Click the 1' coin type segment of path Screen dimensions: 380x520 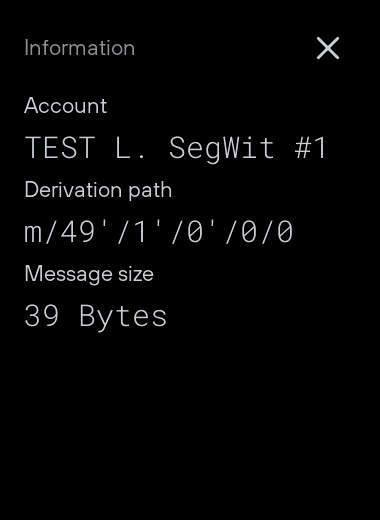click(147, 231)
